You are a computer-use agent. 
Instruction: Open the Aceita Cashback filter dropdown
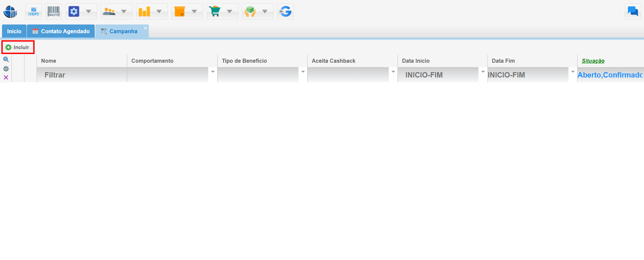(x=393, y=72)
